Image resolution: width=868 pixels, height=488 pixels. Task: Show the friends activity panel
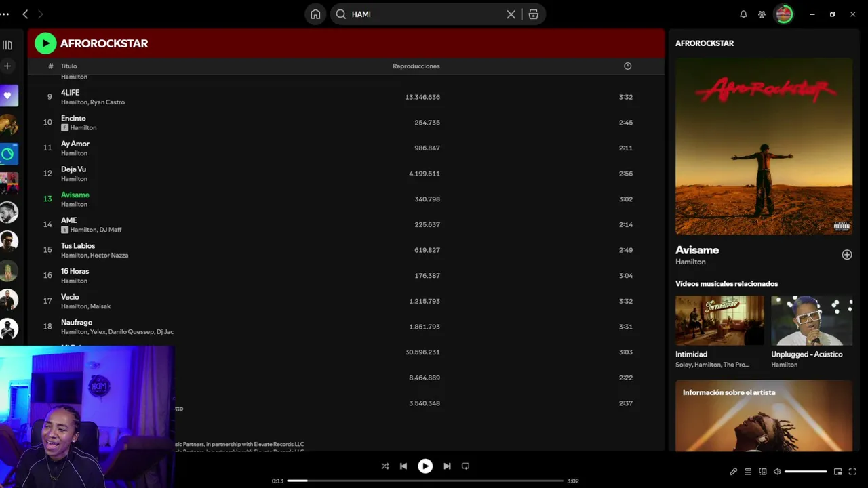[x=762, y=14]
